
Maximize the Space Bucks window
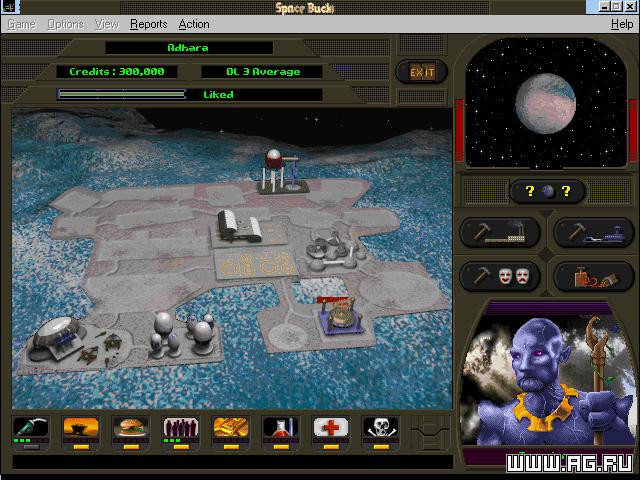tap(617, 7)
